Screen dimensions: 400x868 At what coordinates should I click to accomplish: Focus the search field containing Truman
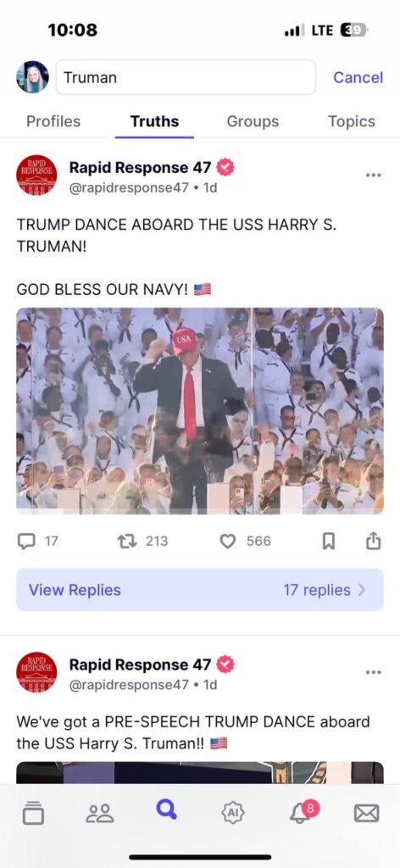(186, 77)
